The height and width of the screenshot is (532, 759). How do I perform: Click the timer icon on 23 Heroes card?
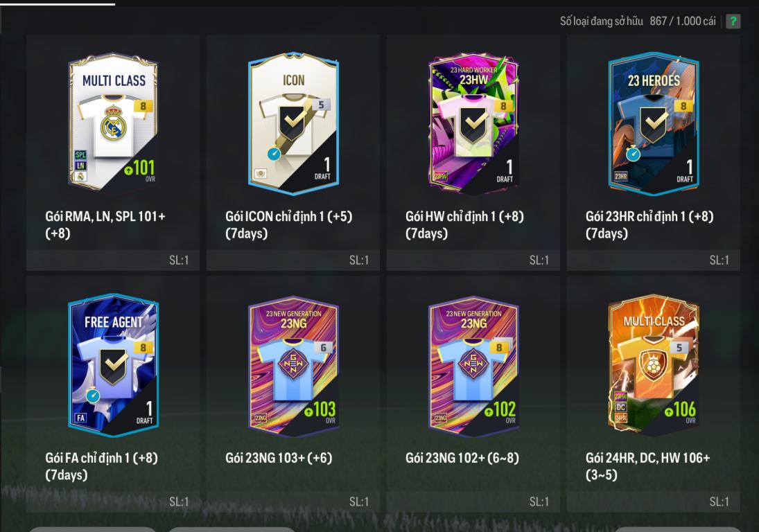click(x=633, y=154)
